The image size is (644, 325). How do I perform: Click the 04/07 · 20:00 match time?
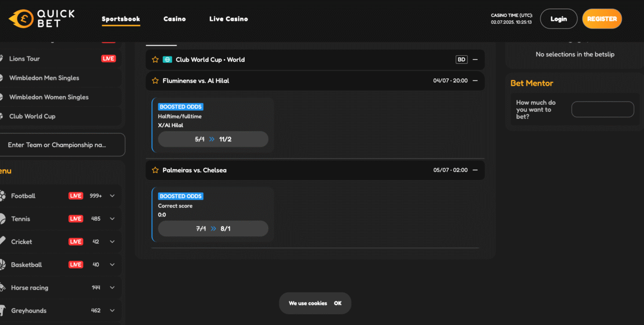pyautogui.click(x=450, y=81)
